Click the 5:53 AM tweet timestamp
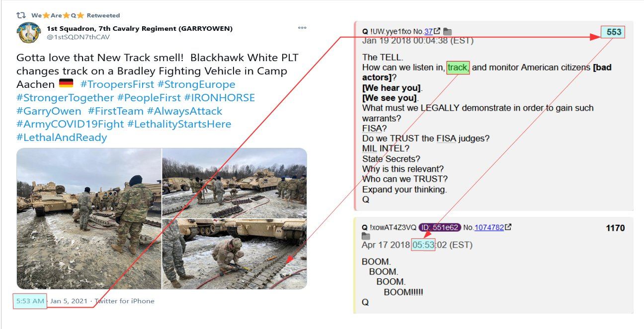Screen dimensions: 644x329 [x=30, y=301]
